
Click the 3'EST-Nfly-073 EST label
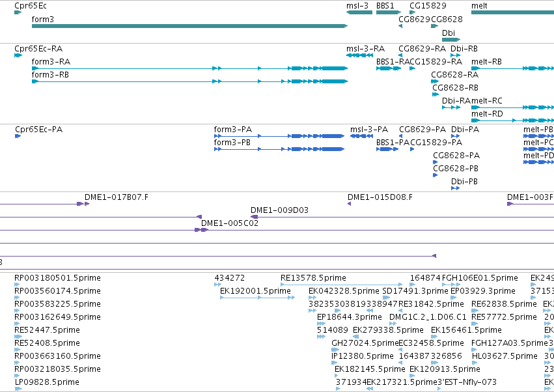[x=467, y=382]
